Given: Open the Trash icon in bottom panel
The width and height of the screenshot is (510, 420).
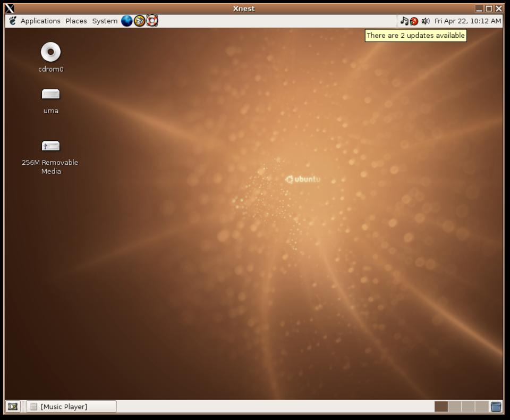Looking at the screenshot, I should click(x=496, y=407).
